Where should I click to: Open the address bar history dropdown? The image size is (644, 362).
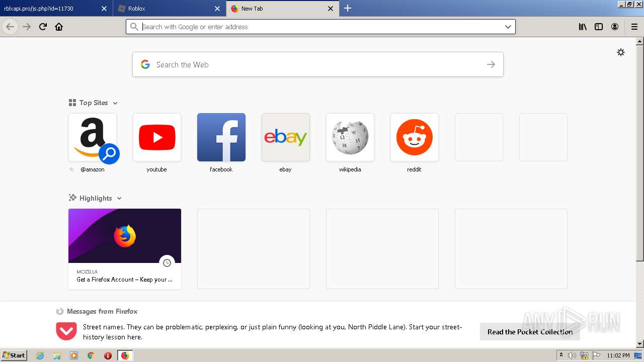(508, 27)
